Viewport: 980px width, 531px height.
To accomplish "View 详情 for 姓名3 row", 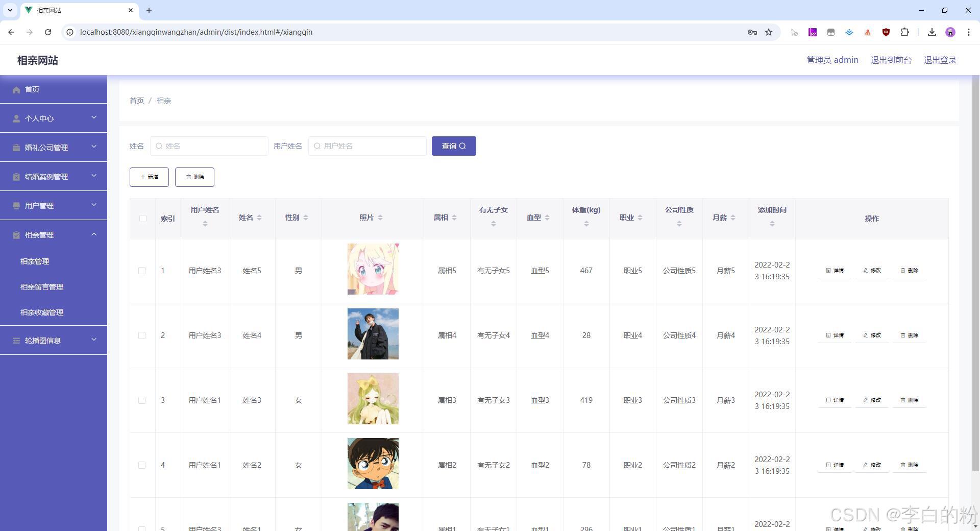I will pyautogui.click(x=835, y=400).
